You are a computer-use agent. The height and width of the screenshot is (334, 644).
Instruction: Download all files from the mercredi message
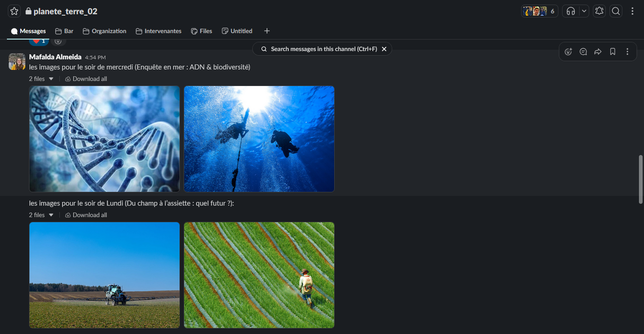[86, 79]
